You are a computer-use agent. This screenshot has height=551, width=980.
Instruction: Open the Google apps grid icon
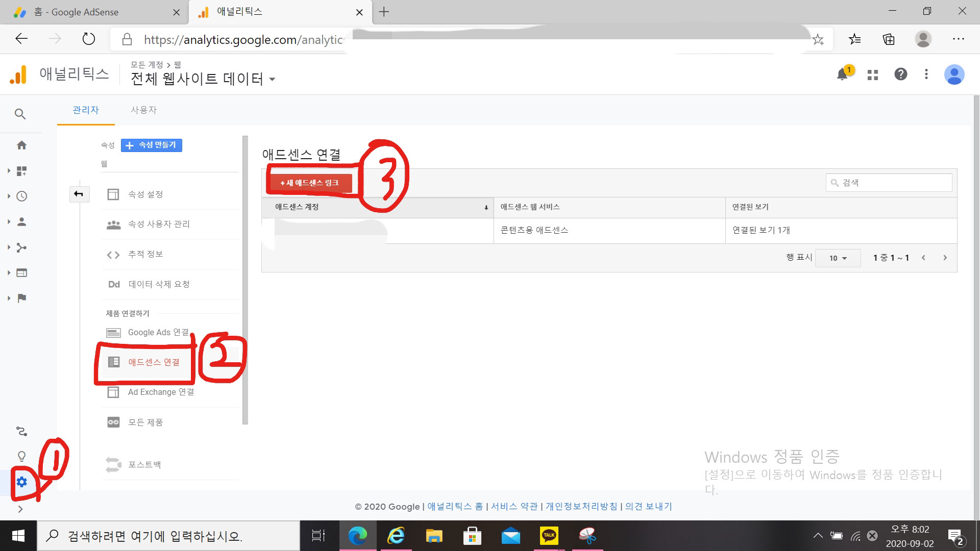[873, 74]
